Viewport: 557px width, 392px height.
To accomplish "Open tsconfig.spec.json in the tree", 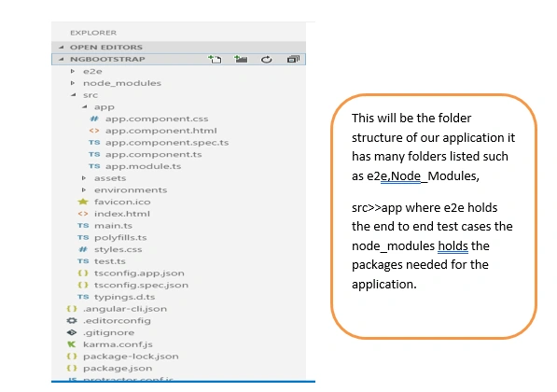I will pos(142,285).
